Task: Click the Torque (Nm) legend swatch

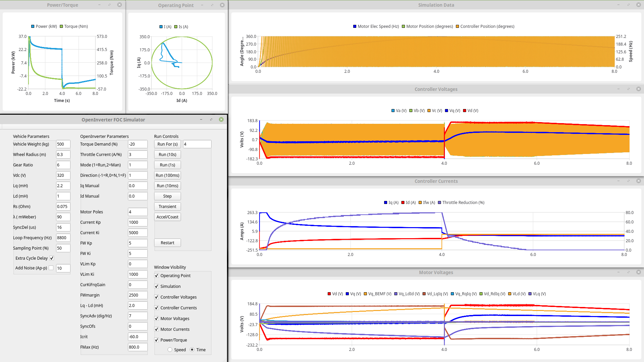Action: (61, 27)
